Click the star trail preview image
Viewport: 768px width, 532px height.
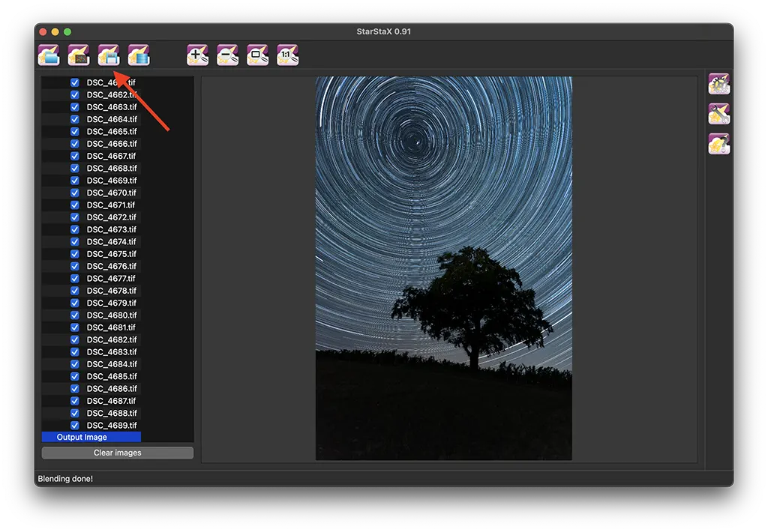click(x=443, y=267)
